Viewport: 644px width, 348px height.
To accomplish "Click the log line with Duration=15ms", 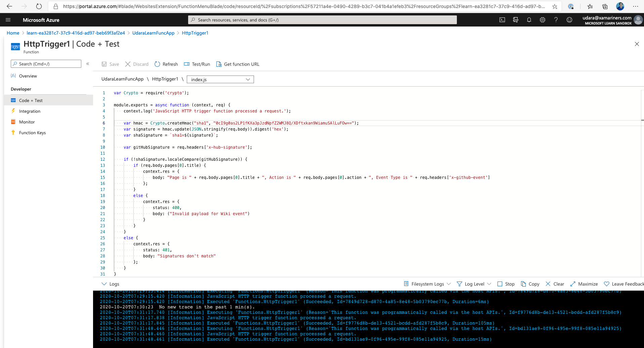I will (296, 339).
